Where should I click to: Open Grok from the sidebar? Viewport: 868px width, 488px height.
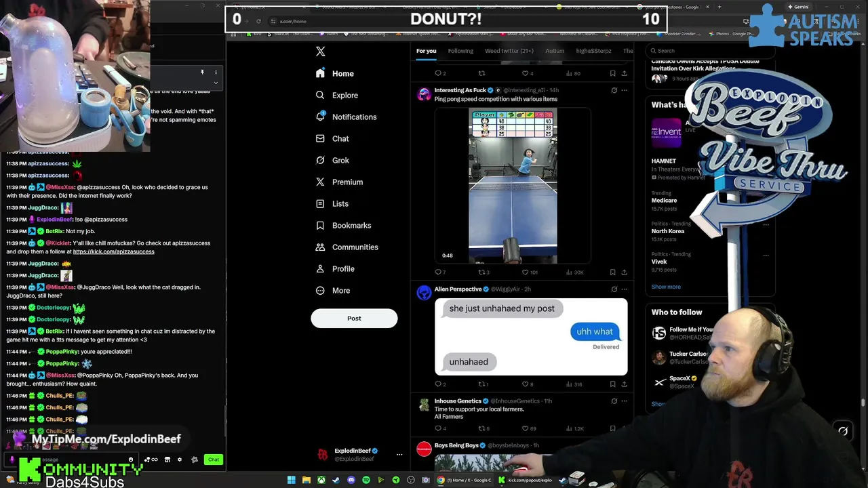pyautogui.click(x=332, y=160)
